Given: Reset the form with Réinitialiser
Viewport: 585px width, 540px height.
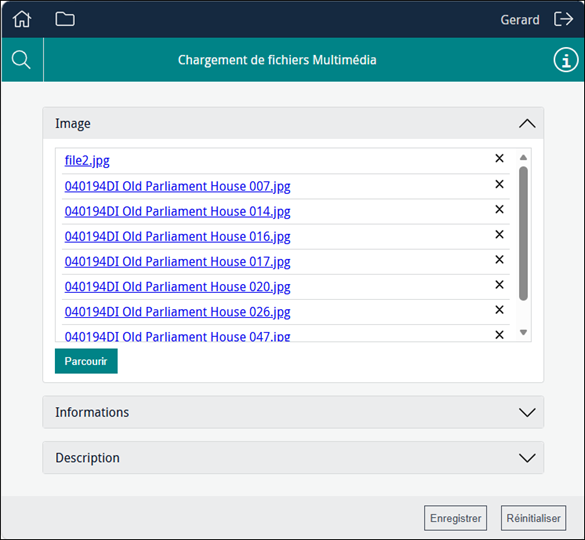Looking at the screenshot, I should (x=533, y=518).
